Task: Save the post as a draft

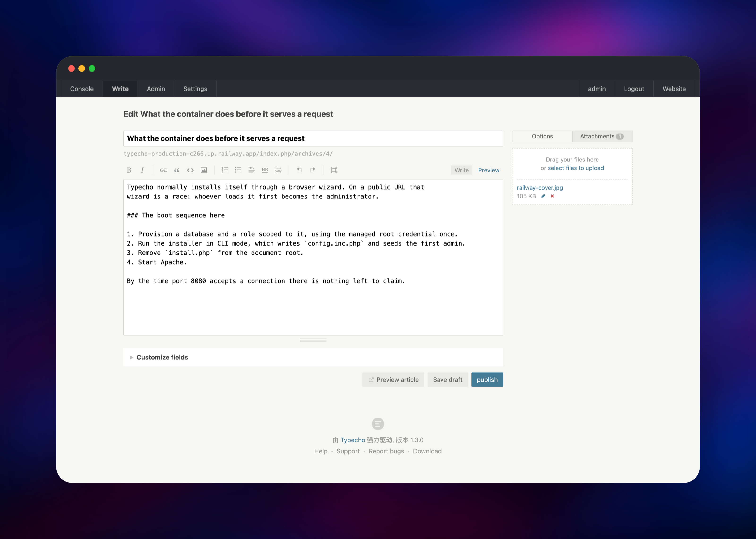Action: click(x=447, y=380)
